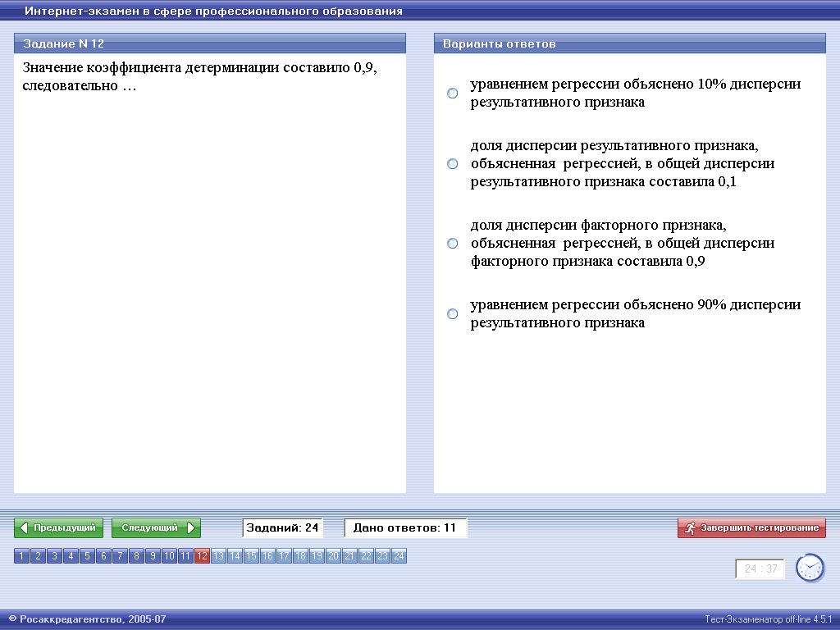Click the highlighted question 12 box

[x=202, y=556]
